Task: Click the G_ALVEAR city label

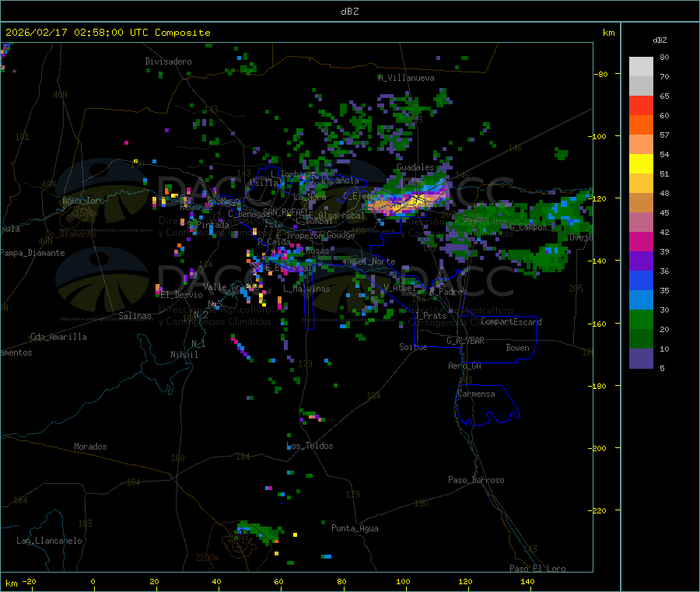Action: (x=465, y=341)
